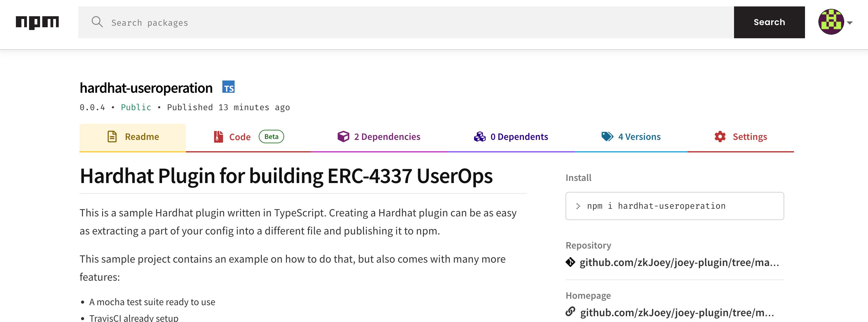Click the Dependencies box icon
868x322 pixels.
343,137
